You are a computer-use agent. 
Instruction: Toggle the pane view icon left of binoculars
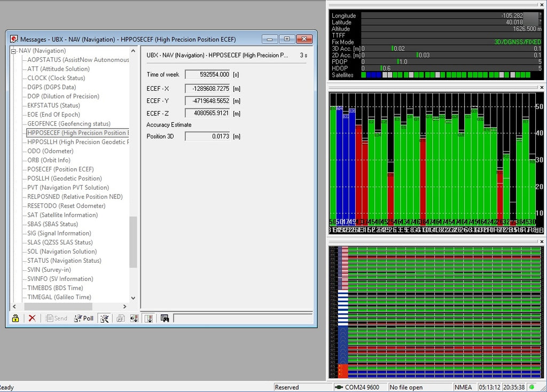[149, 318]
